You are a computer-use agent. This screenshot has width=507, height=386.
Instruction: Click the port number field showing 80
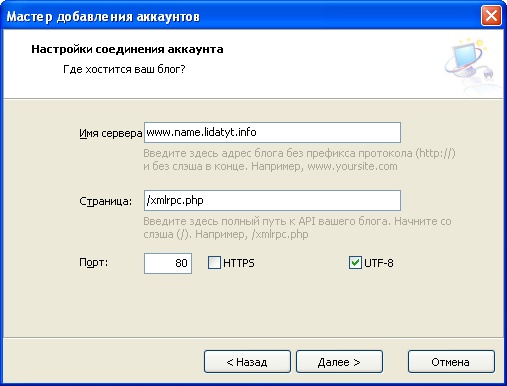pos(168,263)
